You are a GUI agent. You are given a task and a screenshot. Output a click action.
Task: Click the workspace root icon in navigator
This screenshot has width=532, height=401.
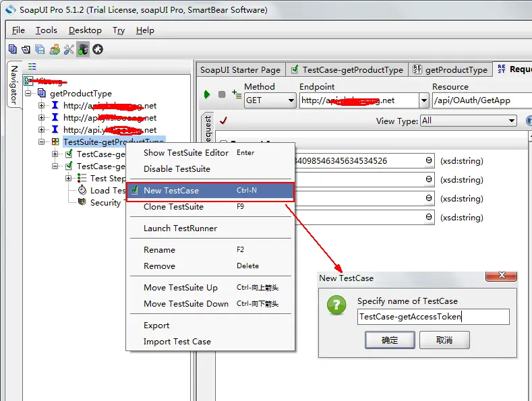28,81
